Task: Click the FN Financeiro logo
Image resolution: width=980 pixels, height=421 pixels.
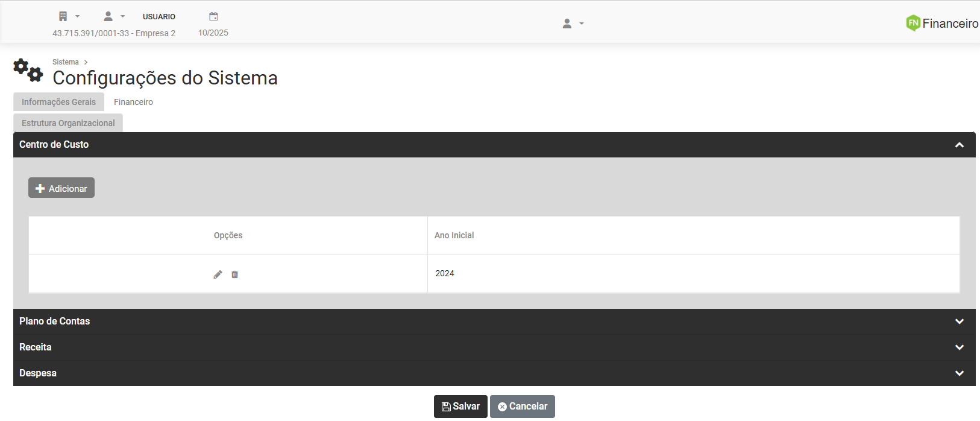Action: pyautogui.click(x=941, y=24)
